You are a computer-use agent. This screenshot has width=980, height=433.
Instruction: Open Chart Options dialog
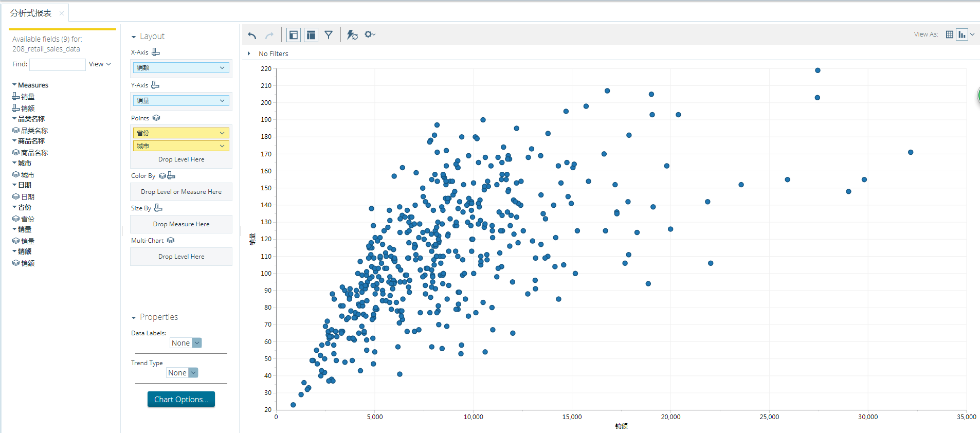tap(181, 400)
